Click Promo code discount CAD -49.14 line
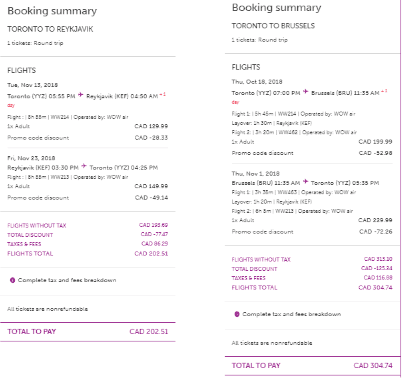The height and width of the screenshot is (392, 402). [x=88, y=198]
